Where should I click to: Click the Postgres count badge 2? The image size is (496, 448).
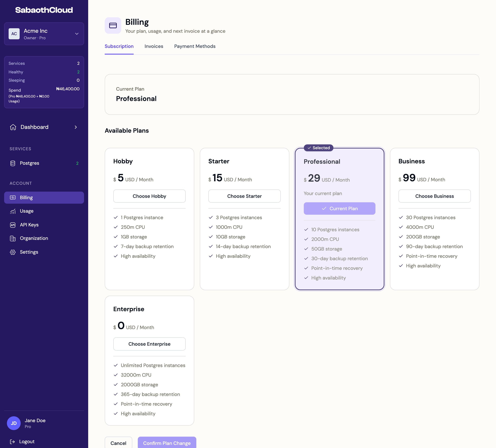coord(77,163)
